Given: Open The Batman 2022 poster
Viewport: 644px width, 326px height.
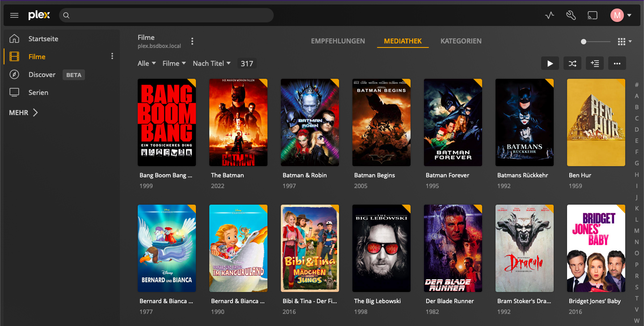Looking at the screenshot, I should pyautogui.click(x=238, y=122).
